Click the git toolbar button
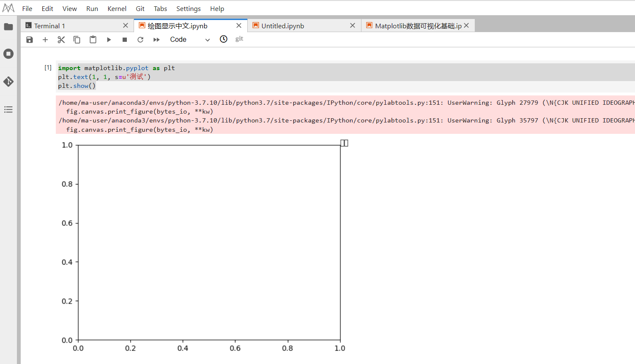 pyautogui.click(x=239, y=39)
